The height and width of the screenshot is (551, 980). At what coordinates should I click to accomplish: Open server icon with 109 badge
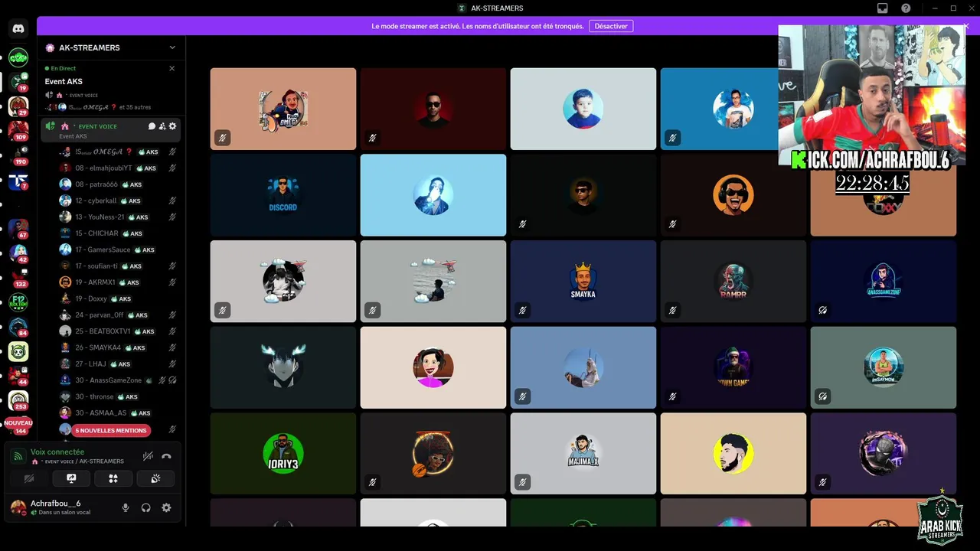[x=18, y=129]
